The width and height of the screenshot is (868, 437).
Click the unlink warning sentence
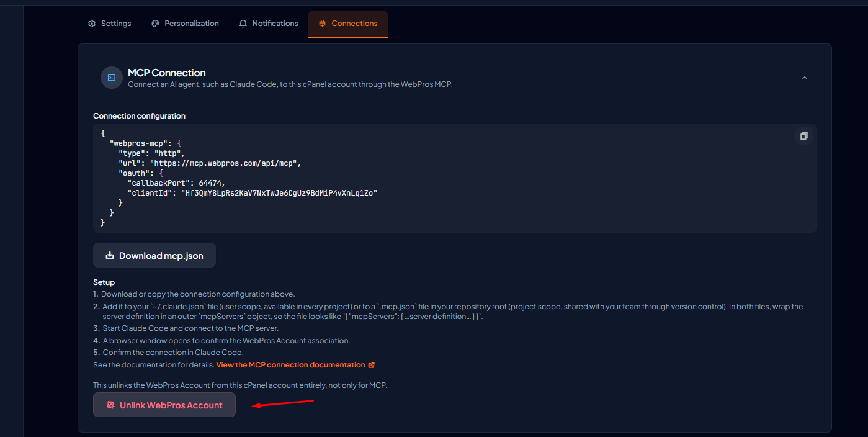pyautogui.click(x=240, y=385)
